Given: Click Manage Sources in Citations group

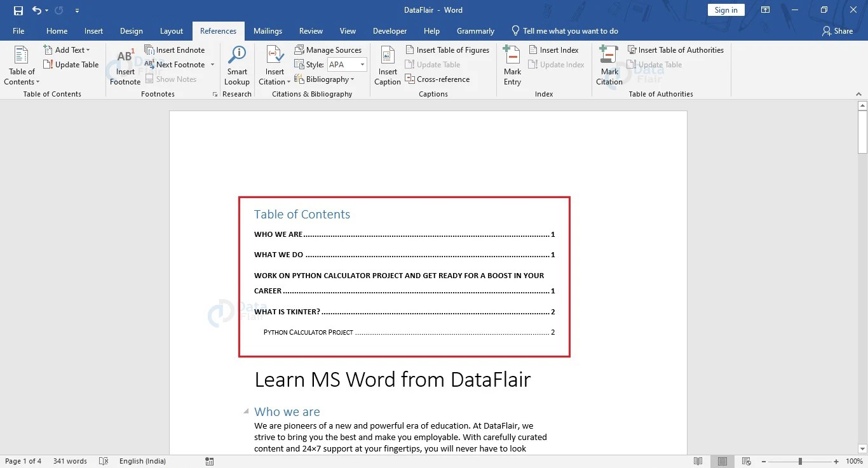Looking at the screenshot, I should coord(329,50).
